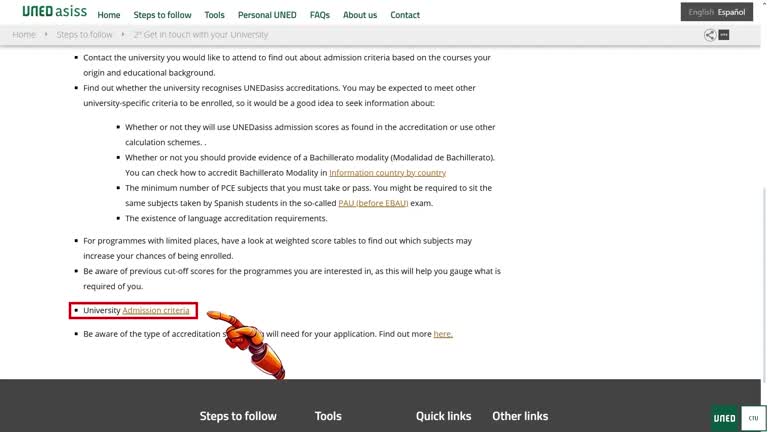Click 'The existence of language accreditation requirements.' text
Image resolution: width=768 pixels, height=432 pixels.
point(226,218)
